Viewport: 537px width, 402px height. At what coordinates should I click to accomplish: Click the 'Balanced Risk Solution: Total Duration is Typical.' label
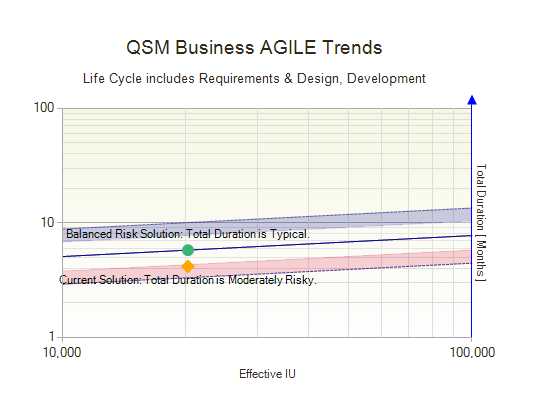(188, 234)
